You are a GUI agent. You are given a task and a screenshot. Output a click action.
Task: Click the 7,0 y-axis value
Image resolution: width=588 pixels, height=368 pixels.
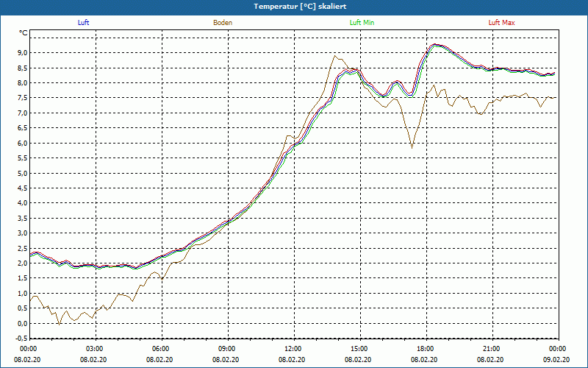point(23,113)
